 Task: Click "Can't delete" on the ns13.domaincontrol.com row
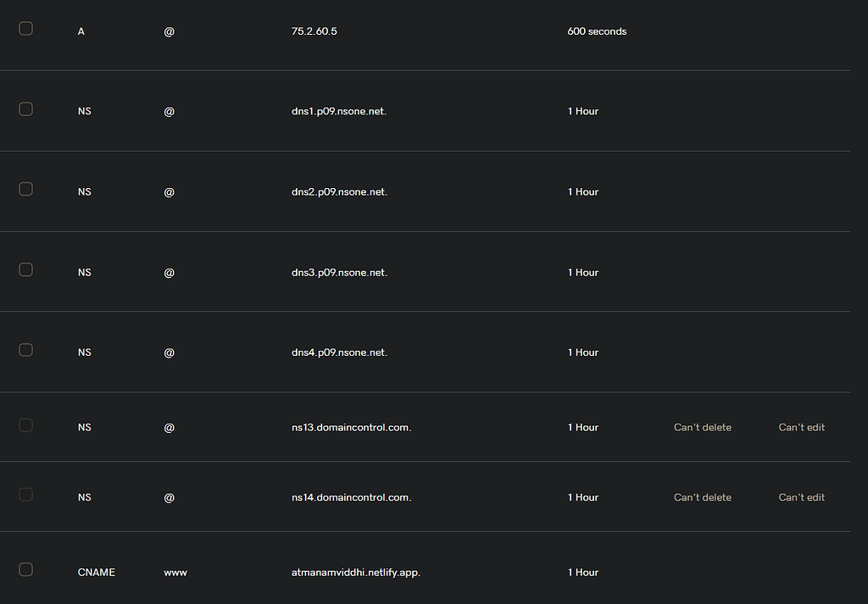tap(702, 428)
